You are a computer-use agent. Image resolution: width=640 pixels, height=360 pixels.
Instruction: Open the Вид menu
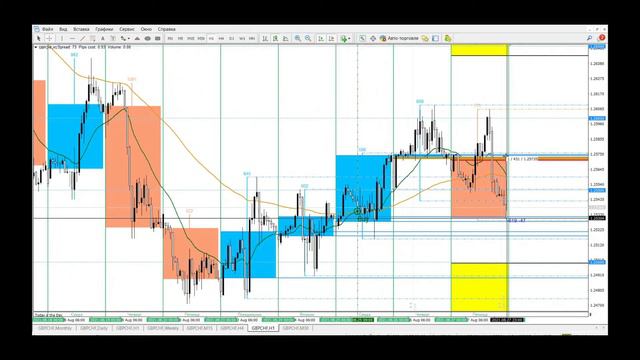point(63,29)
